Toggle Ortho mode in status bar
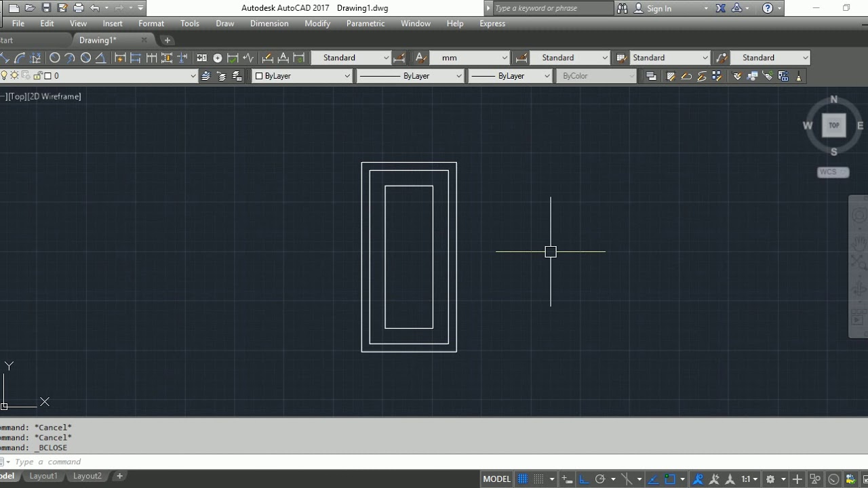The image size is (868, 488). [584, 479]
